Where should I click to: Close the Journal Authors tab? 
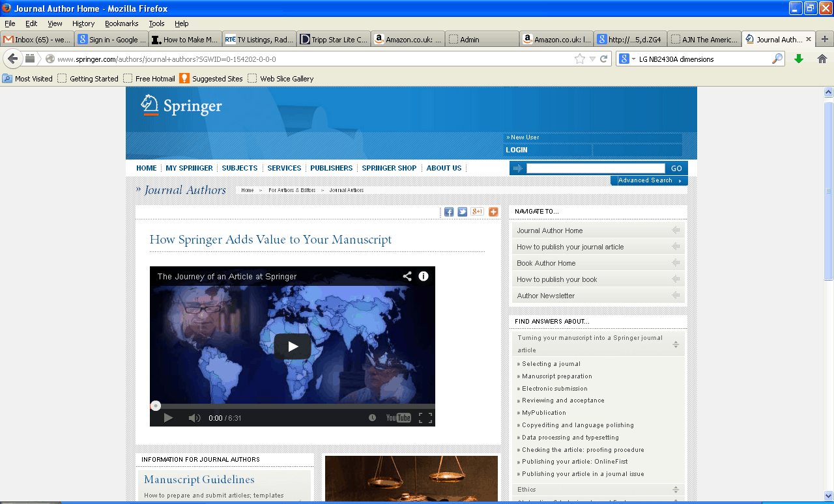[809, 39]
